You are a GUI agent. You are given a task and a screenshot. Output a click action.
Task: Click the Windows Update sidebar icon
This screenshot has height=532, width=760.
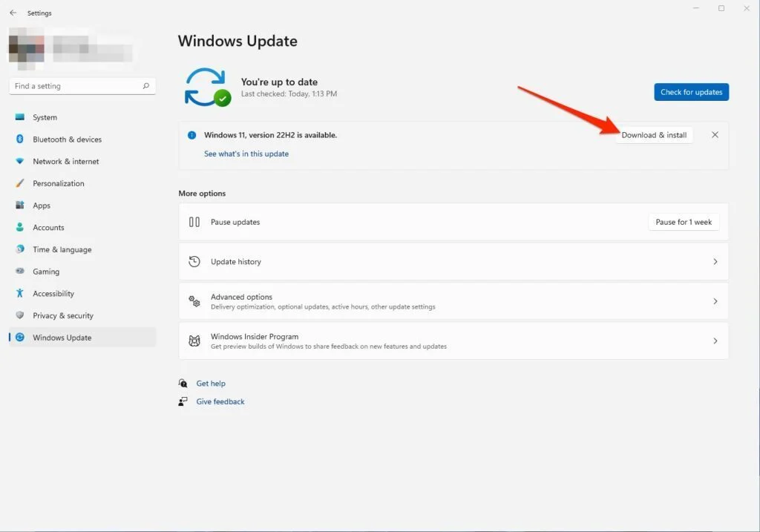(20, 337)
